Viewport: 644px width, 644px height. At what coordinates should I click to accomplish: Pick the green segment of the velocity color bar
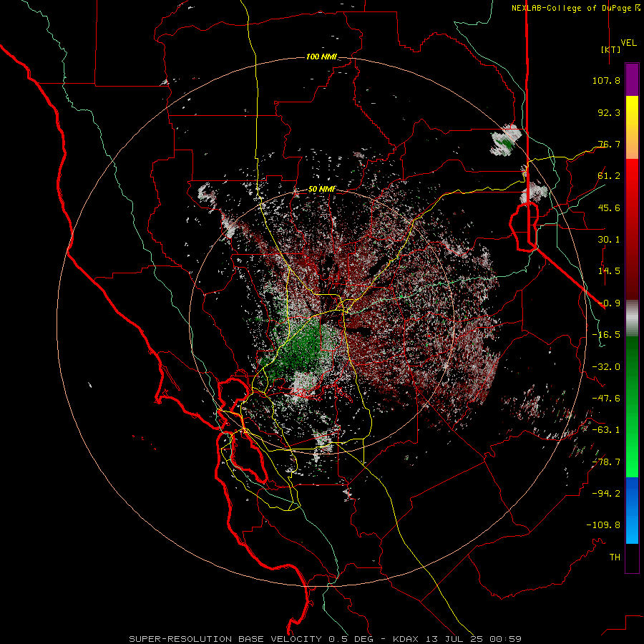632,406
